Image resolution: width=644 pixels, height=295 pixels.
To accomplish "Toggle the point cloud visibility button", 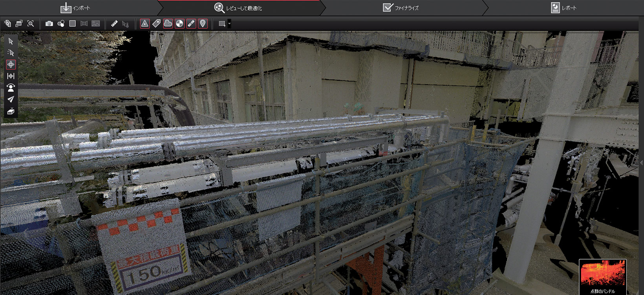I will pyautogui.click(x=168, y=24).
